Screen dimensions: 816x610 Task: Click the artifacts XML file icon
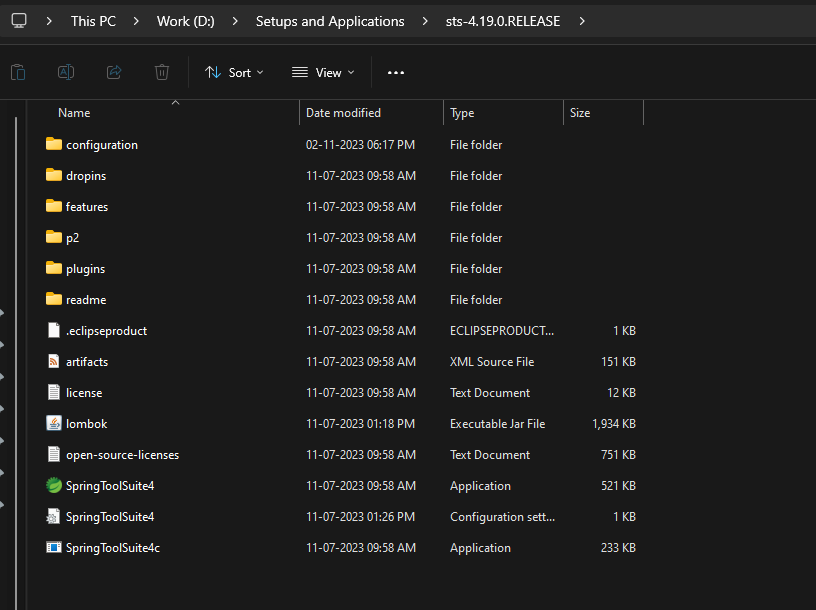click(x=54, y=362)
